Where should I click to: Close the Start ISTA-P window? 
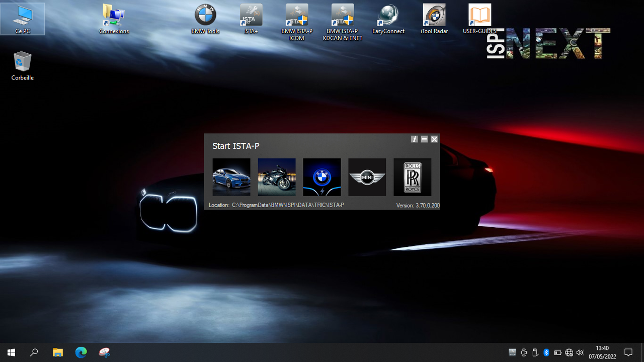(x=434, y=139)
